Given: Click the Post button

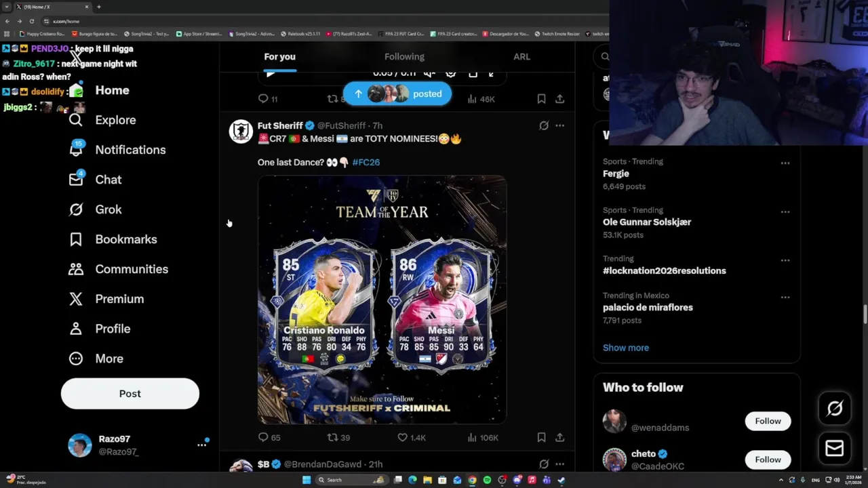Looking at the screenshot, I should click(x=130, y=394).
